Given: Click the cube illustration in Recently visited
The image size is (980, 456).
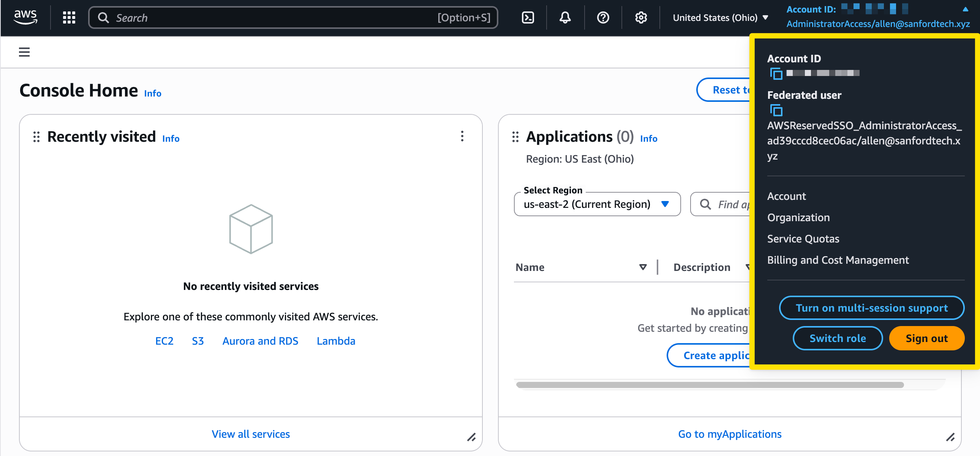Looking at the screenshot, I should point(251,229).
